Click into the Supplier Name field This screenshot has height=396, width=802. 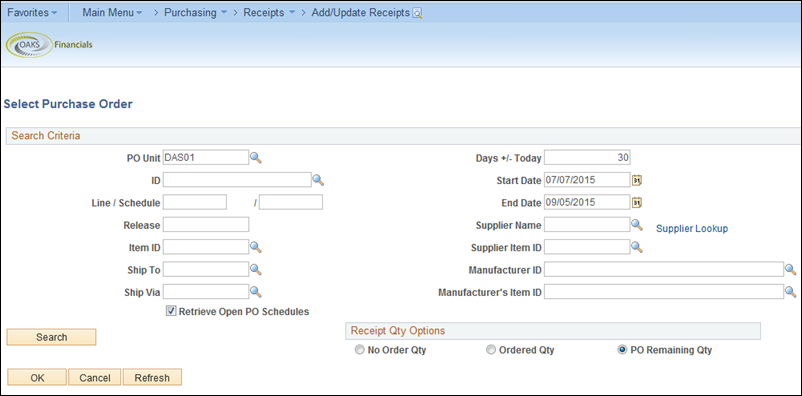[587, 225]
